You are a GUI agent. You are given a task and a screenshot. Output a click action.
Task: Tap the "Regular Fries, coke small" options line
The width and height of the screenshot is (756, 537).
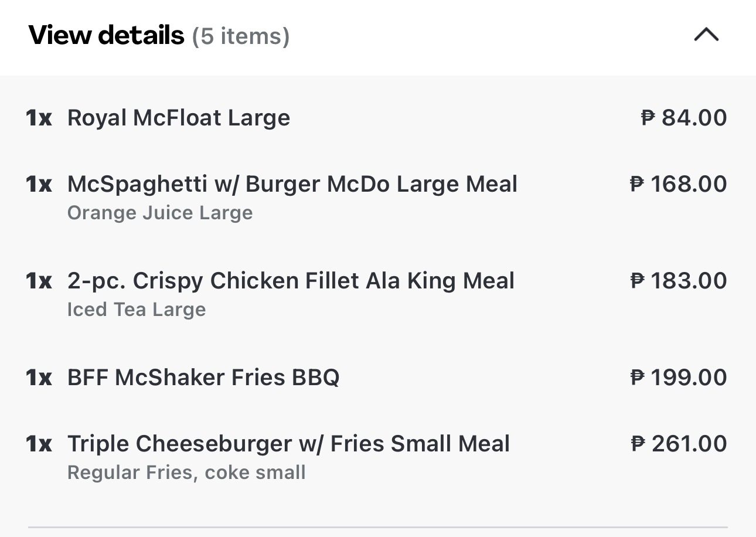point(186,473)
